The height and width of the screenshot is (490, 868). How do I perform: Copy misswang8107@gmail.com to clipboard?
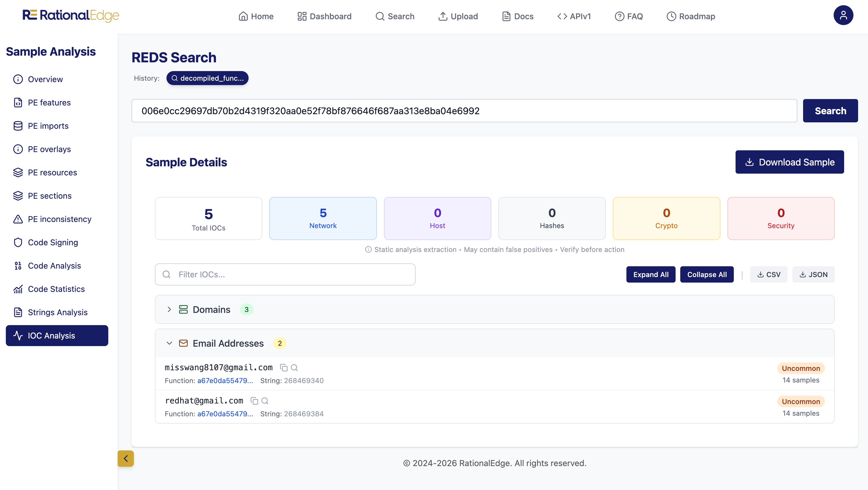284,368
